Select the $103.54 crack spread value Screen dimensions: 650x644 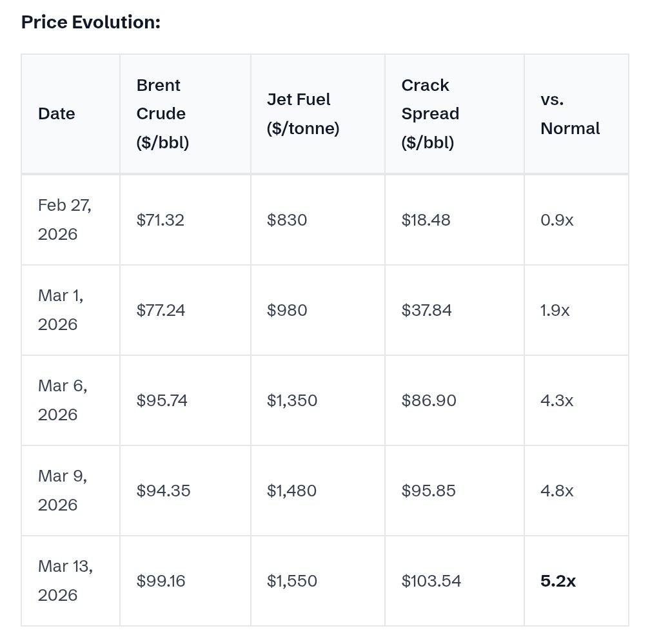[x=431, y=581]
